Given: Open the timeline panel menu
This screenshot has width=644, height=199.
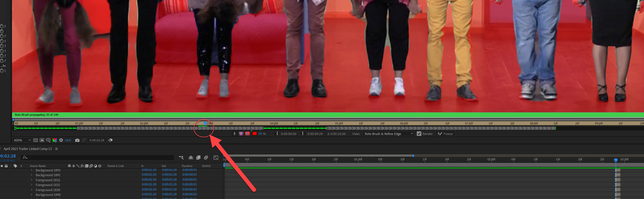Looking at the screenshot, I should point(56,149).
